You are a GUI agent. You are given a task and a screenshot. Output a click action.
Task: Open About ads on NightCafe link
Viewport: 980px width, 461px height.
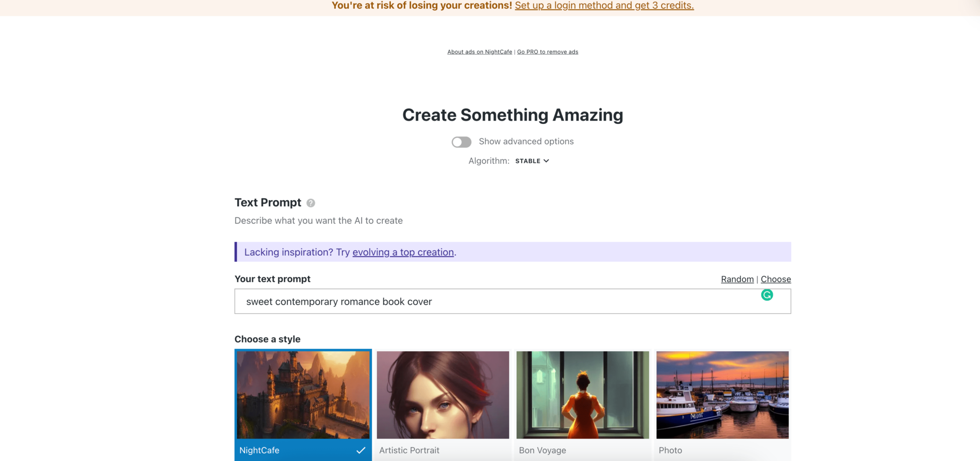[479, 52]
